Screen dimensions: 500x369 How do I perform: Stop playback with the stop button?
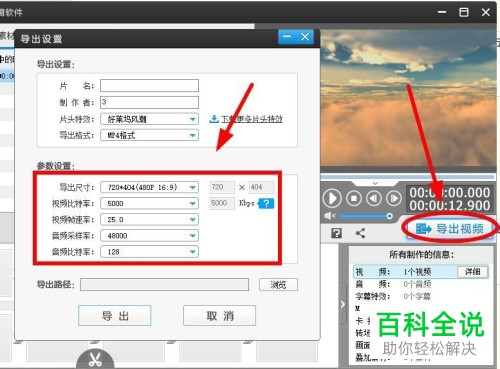[354, 198]
